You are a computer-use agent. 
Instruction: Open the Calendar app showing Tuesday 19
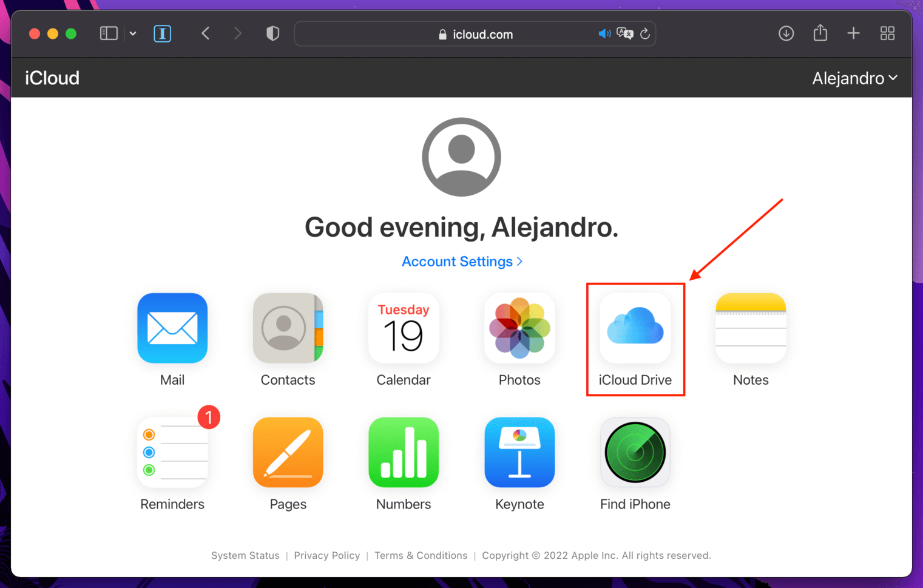point(404,328)
